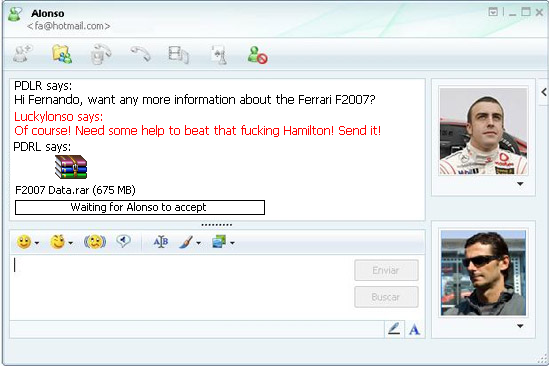Block this contact with the red block icon
This screenshot has width=549, height=367.
[257, 55]
